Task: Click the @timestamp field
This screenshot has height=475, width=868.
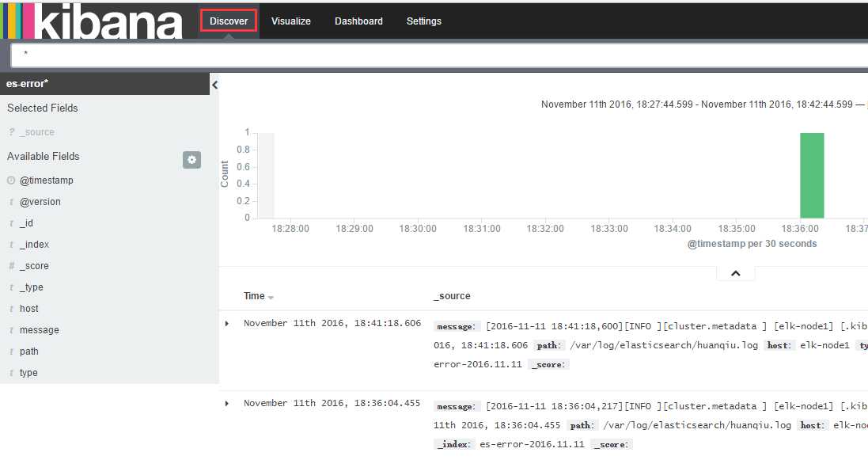Action: [47, 180]
